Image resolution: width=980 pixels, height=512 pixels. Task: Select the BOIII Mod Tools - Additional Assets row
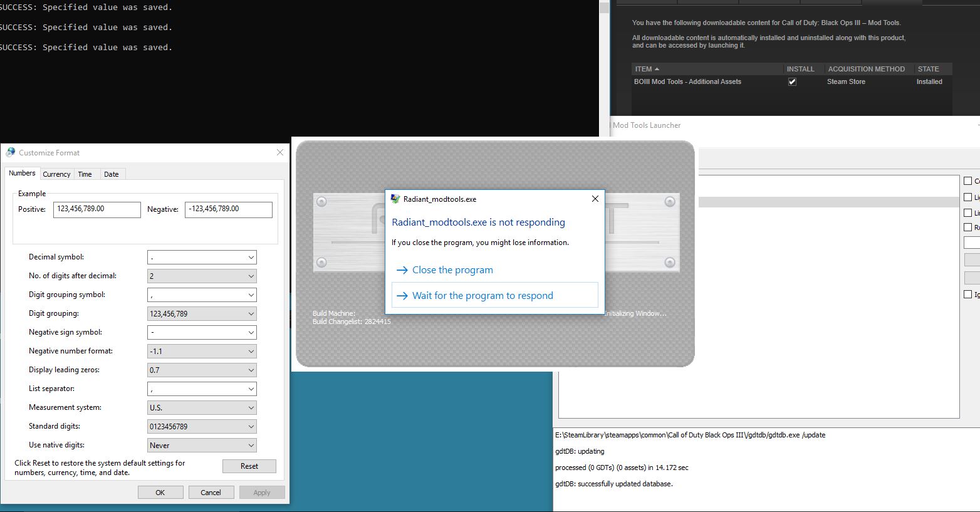coord(792,81)
